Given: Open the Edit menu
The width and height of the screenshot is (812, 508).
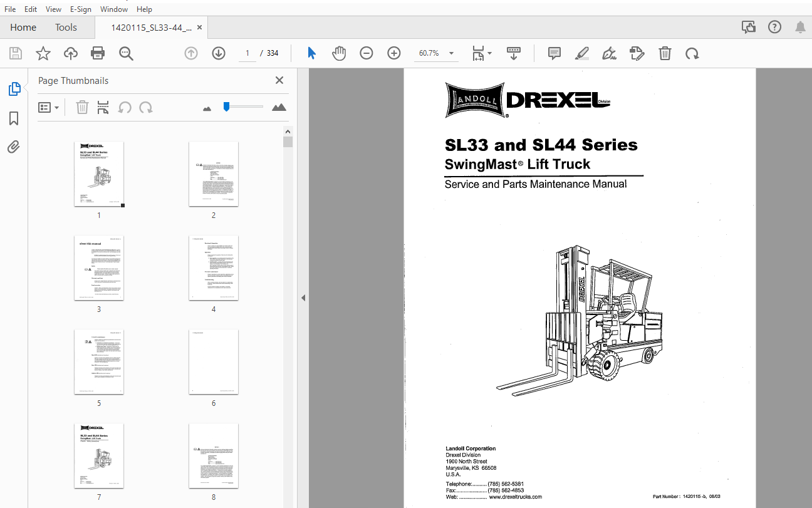Looking at the screenshot, I should click(30, 9).
